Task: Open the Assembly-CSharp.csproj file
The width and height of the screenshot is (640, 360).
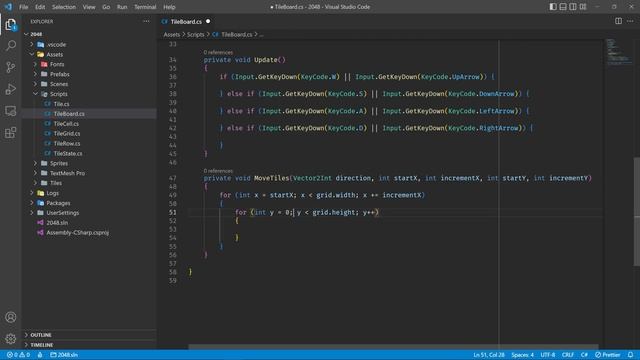Action: pos(89,233)
